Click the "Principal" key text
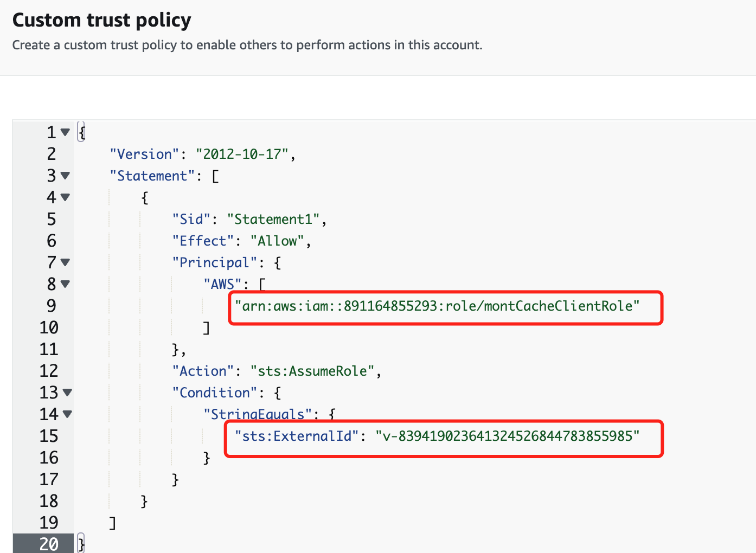756x553 pixels. point(215,262)
